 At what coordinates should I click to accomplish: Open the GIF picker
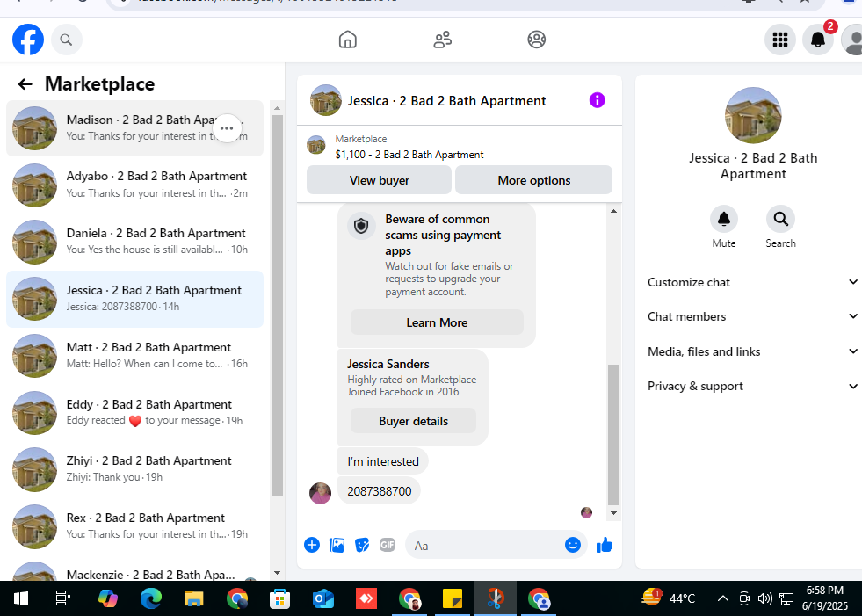tap(387, 545)
